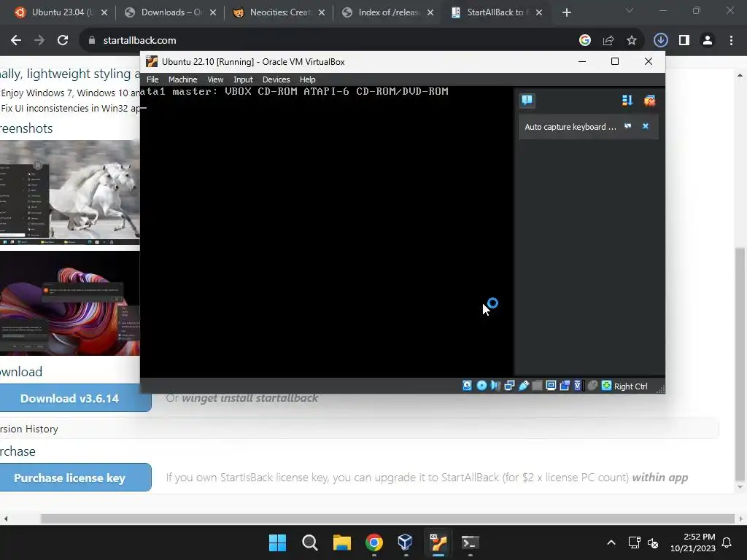Image resolution: width=747 pixels, height=560 pixels.
Task: Click the Google icon in Chrome address bar
Action: [584, 41]
